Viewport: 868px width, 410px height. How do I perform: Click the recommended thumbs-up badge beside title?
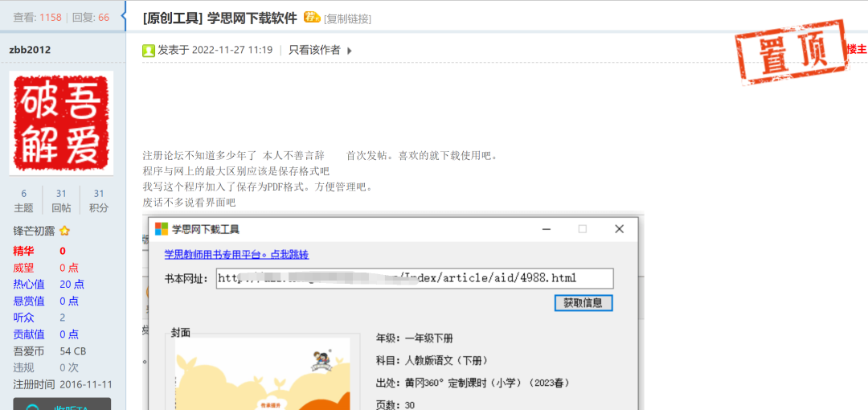click(312, 17)
